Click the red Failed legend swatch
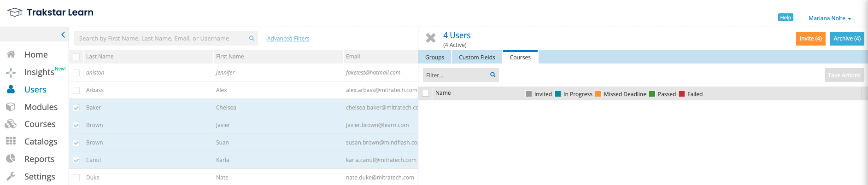 681,94
